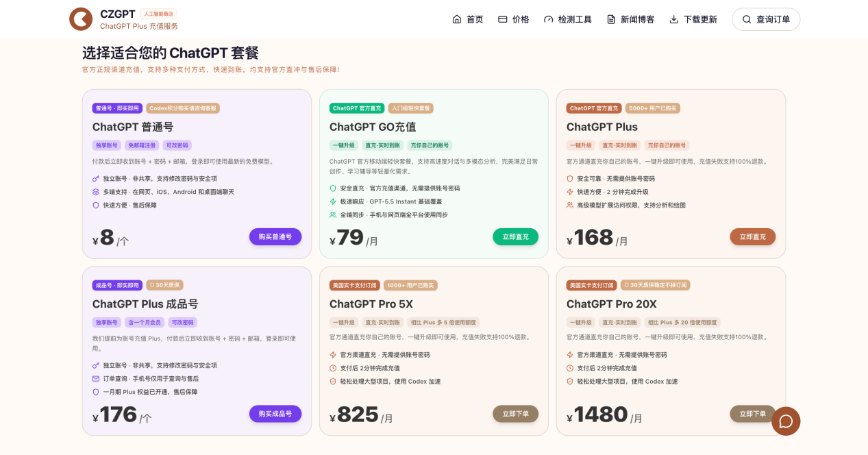
Task: Click the ChatGPT GO充值 card title
Action: [x=373, y=127]
